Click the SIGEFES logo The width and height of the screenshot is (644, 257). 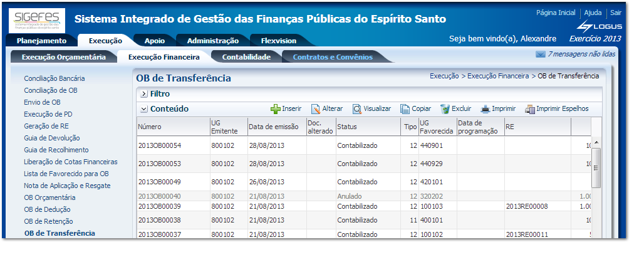[37, 20]
